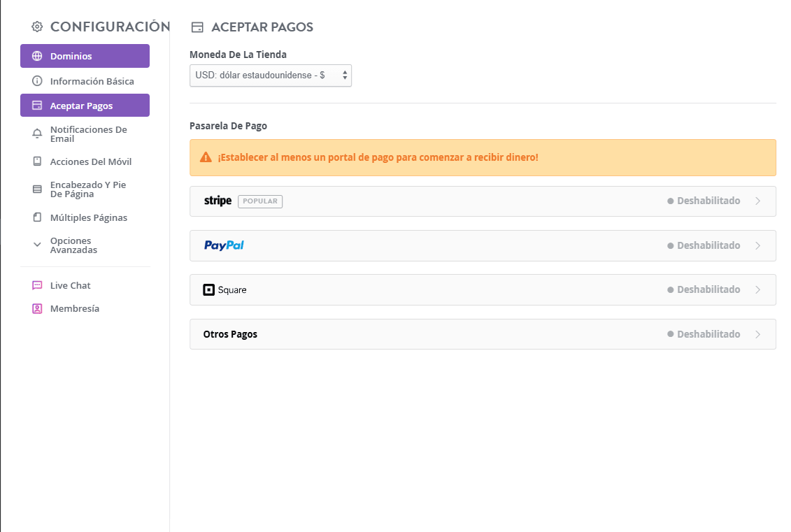Click the globe icon beside Dominios
This screenshot has height=532, width=791.
[38, 56]
